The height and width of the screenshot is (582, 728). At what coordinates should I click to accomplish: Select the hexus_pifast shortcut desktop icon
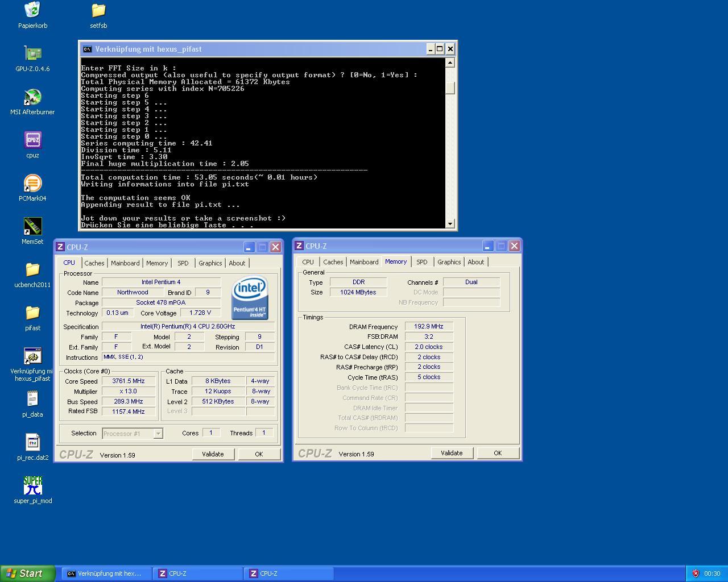coord(32,356)
